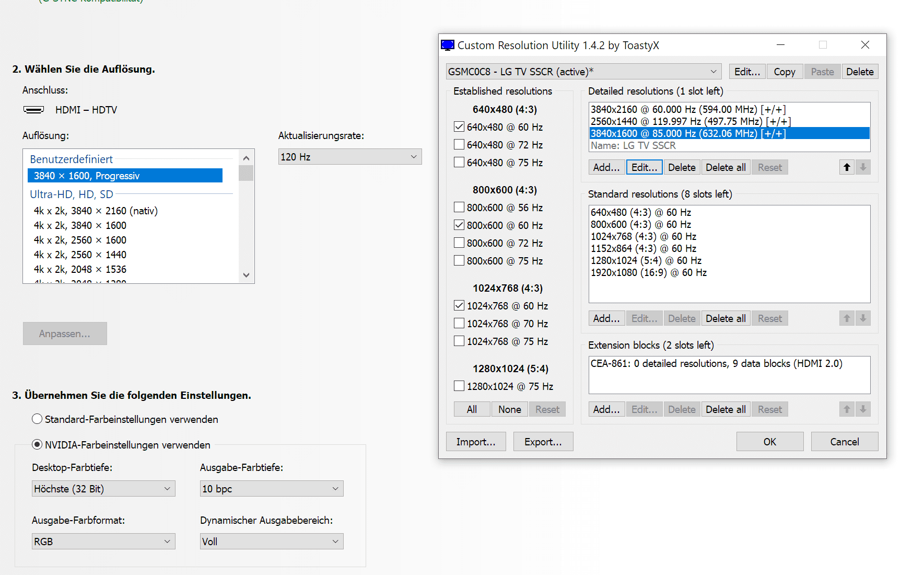924x575 pixels.
Task: Select 640x480 (4:3) @ 60 Hz standard resolution
Action: [x=729, y=212]
